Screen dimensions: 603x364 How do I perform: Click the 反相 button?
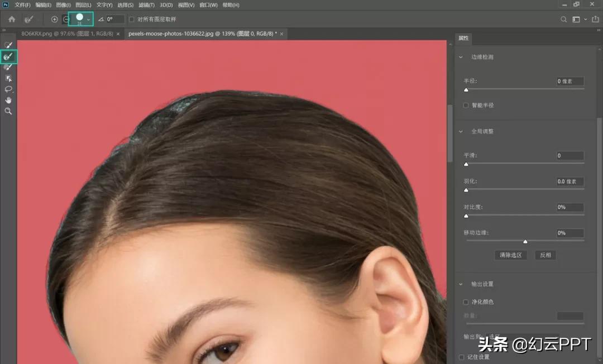coord(545,255)
